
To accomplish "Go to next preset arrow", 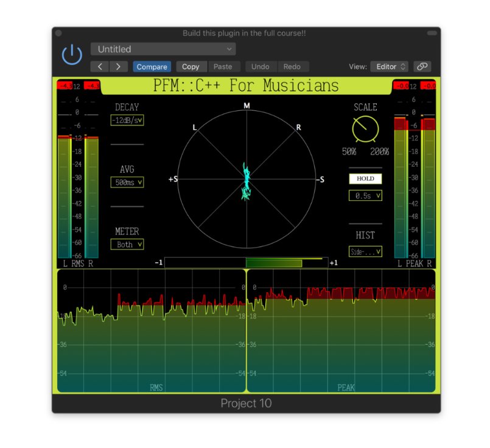I will pos(118,66).
